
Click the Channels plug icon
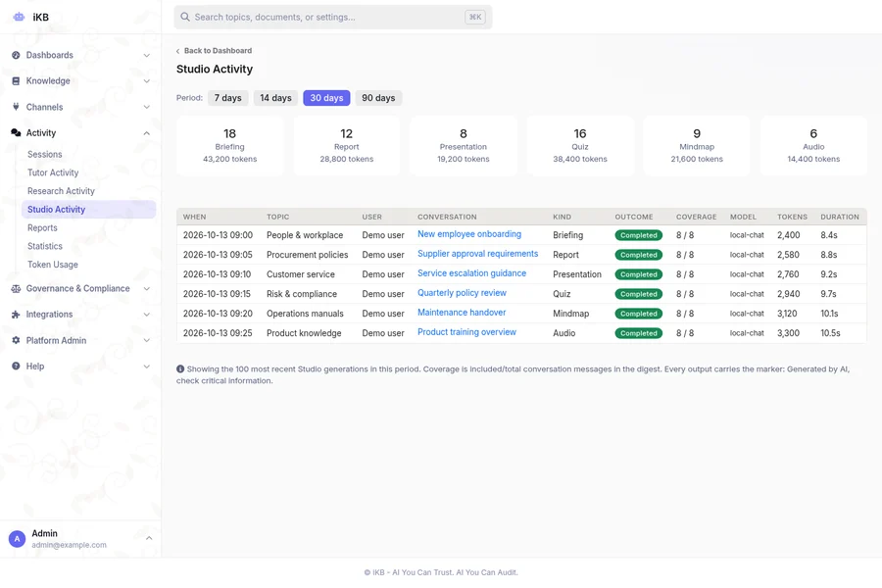pyautogui.click(x=16, y=107)
